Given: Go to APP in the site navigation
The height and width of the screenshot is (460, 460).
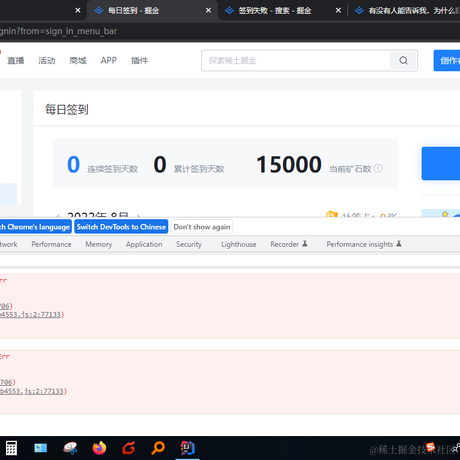Looking at the screenshot, I should coord(109,60).
